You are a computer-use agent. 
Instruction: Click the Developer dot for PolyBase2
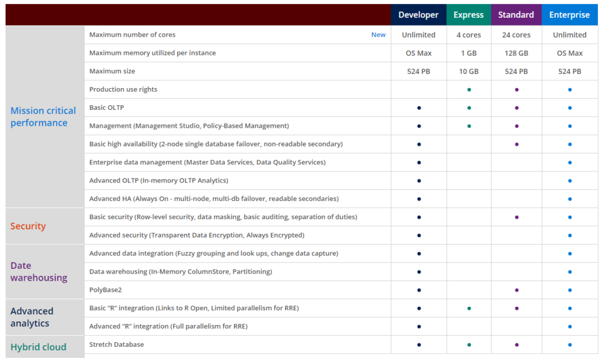(x=419, y=290)
